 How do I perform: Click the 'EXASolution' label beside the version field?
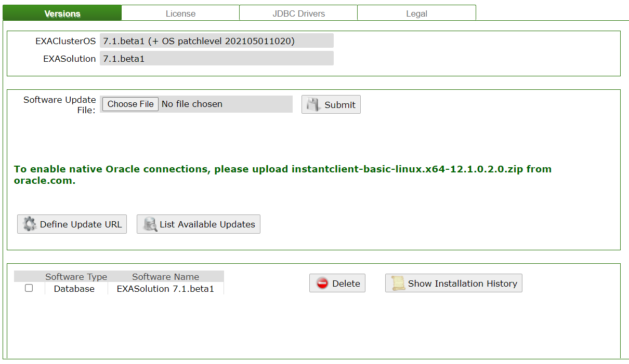(70, 59)
